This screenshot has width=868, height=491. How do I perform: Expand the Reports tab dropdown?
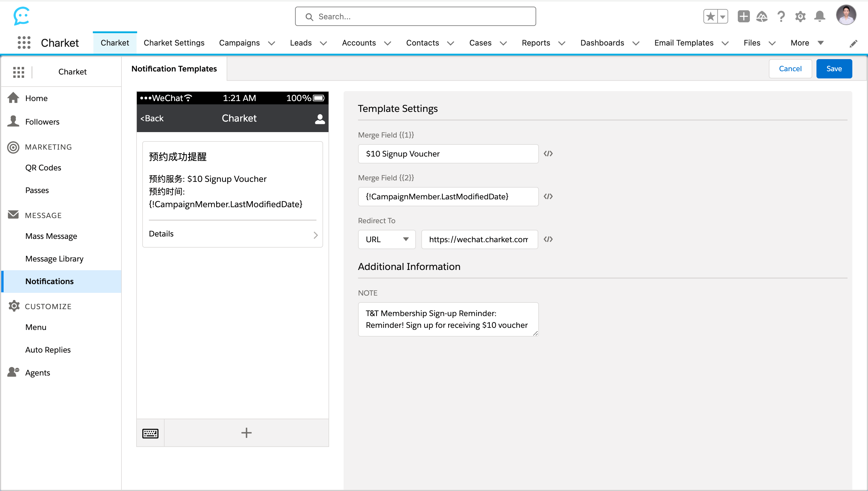(x=562, y=43)
